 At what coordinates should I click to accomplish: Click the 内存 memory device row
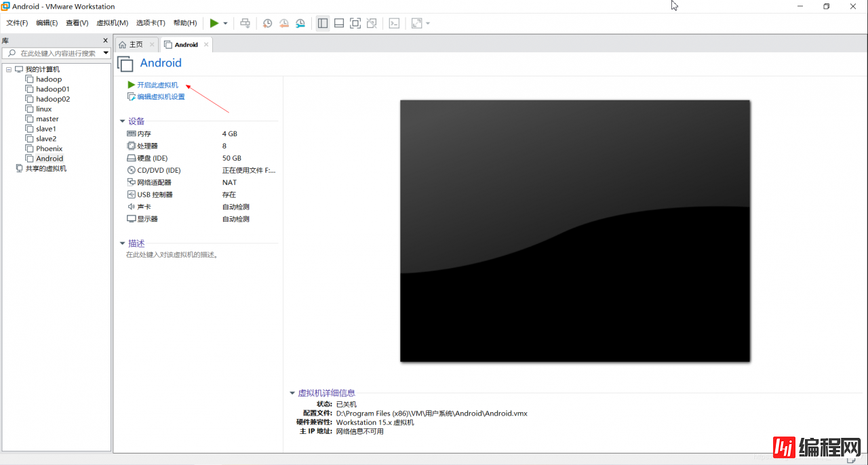point(201,134)
